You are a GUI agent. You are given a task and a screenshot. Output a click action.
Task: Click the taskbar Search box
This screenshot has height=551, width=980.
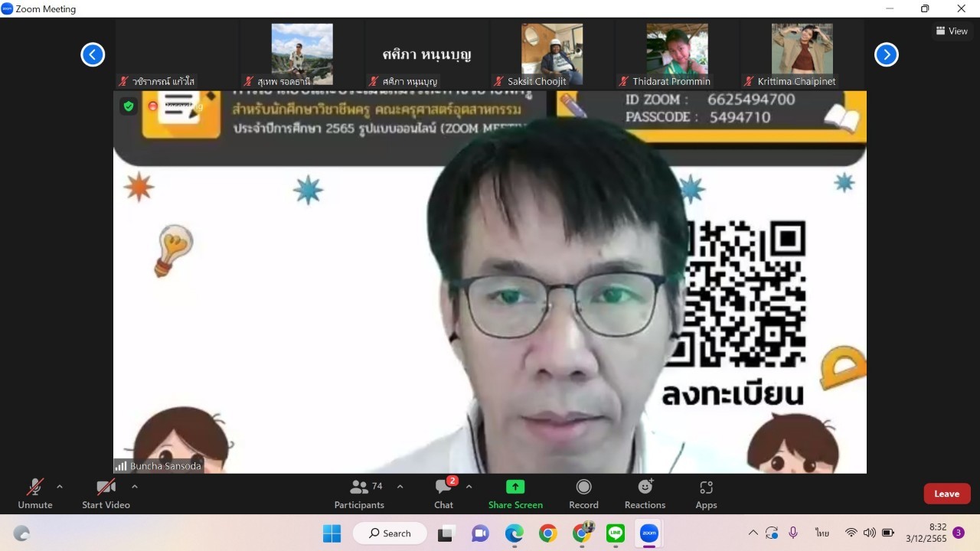(x=390, y=533)
